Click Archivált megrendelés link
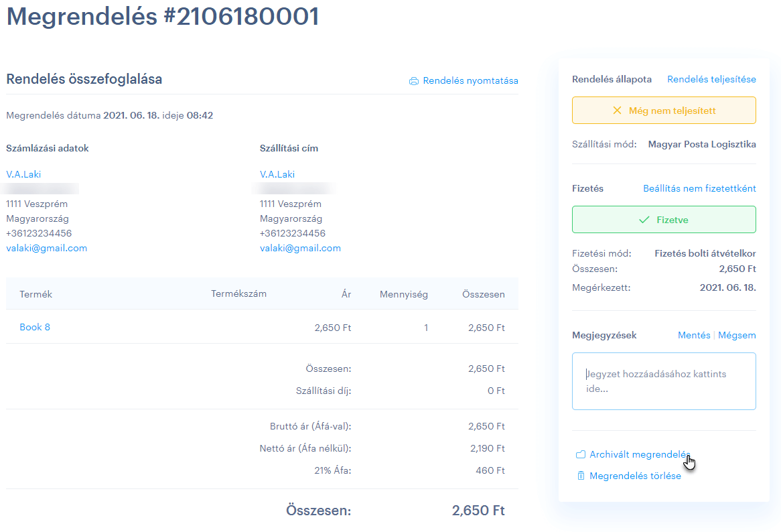The image size is (781, 532). (x=640, y=454)
